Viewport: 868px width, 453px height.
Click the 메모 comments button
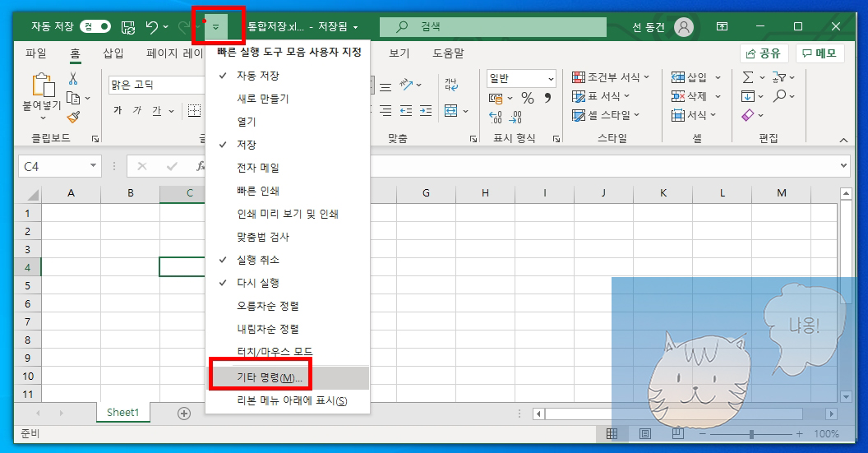pyautogui.click(x=820, y=53)
